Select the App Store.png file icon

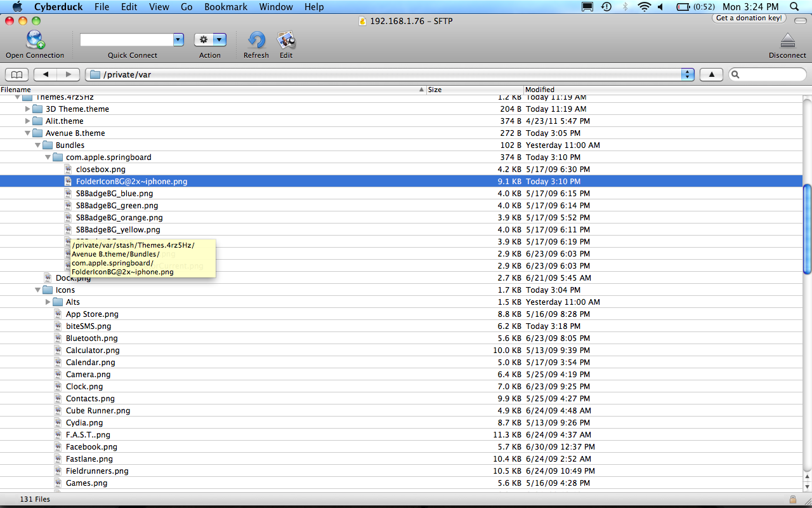point(58,314)
